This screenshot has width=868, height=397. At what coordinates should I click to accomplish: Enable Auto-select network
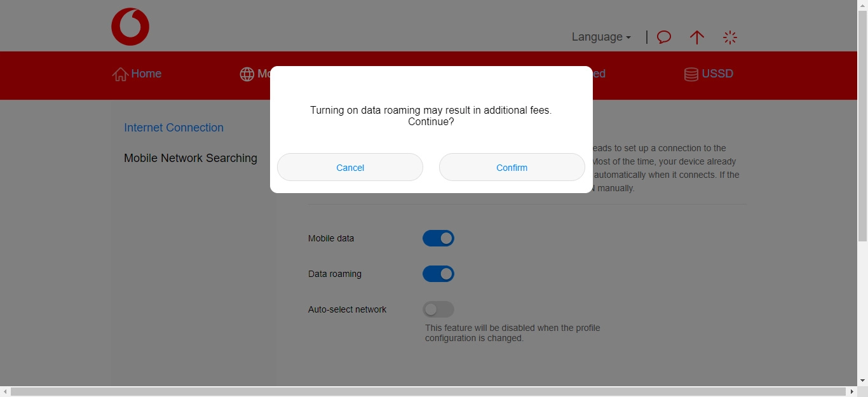pos(438,309)
